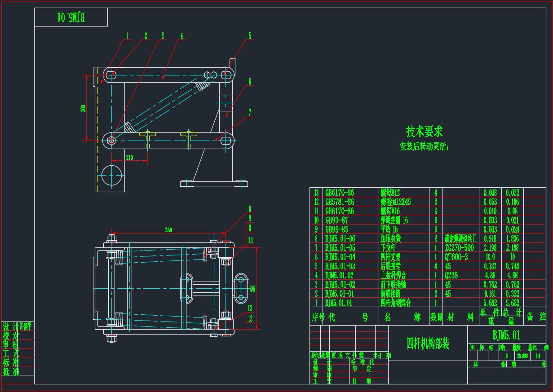This screenshot has height=392, width=553.
Task: Select the QT600-3 material cell
Action: click(x=457, y=257)
